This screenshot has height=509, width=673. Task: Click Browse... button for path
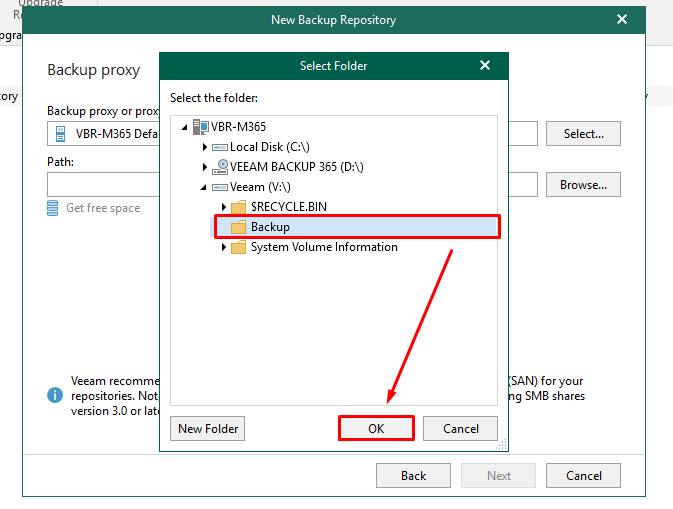pyautogui.click(x=583, y=185)
